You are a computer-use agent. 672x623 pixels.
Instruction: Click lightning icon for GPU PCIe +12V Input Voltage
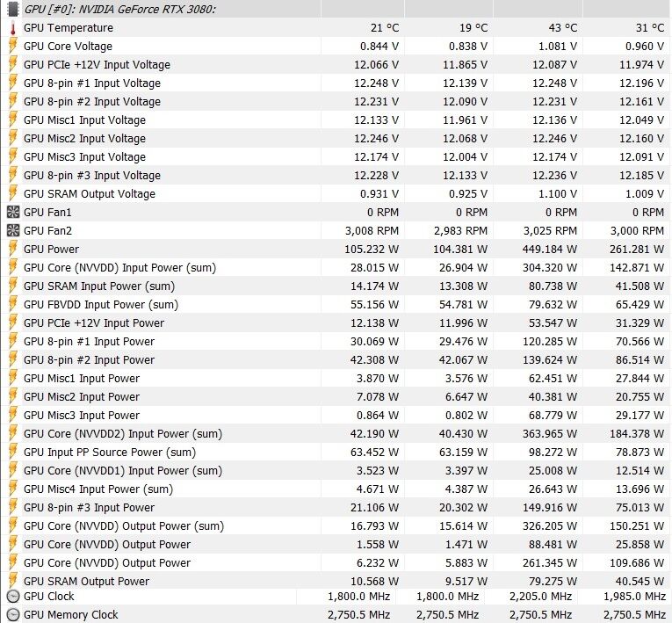(x=13, y=65)
